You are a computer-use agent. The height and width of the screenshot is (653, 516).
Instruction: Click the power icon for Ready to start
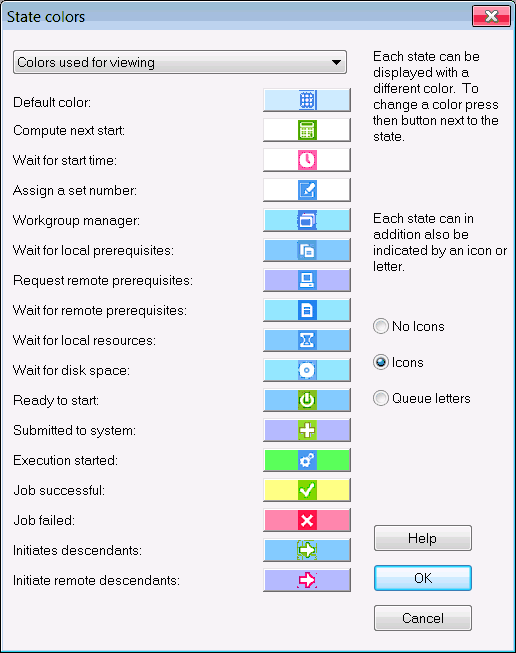click(x=307, y=400)
